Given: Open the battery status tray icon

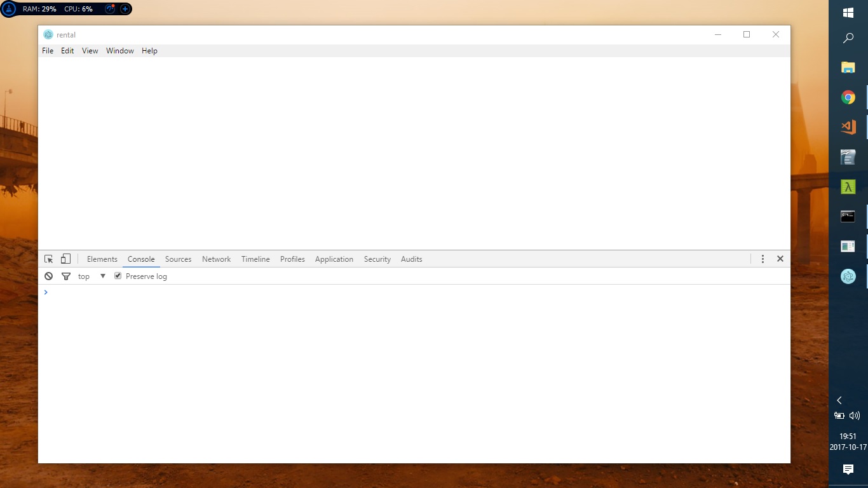Looking at the screenshot, I should 839,416.
